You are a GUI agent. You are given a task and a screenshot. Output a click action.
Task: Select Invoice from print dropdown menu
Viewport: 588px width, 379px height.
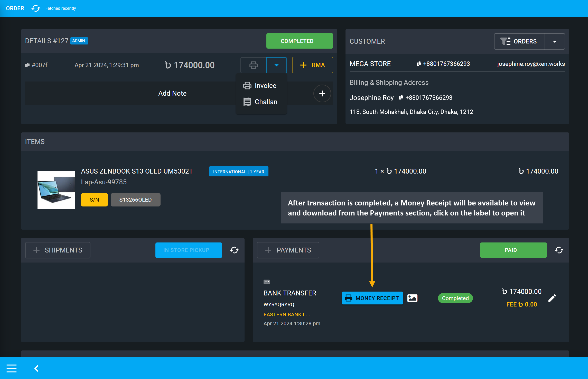(x=265, y=85)
